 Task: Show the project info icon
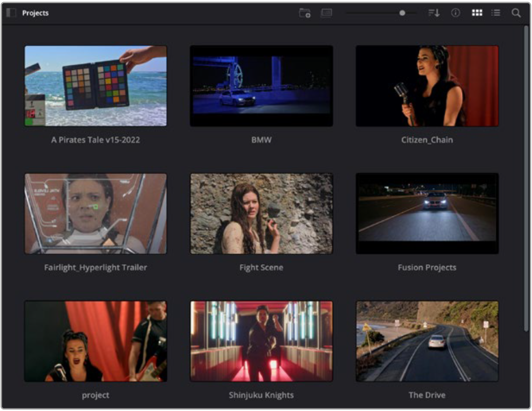456,13
